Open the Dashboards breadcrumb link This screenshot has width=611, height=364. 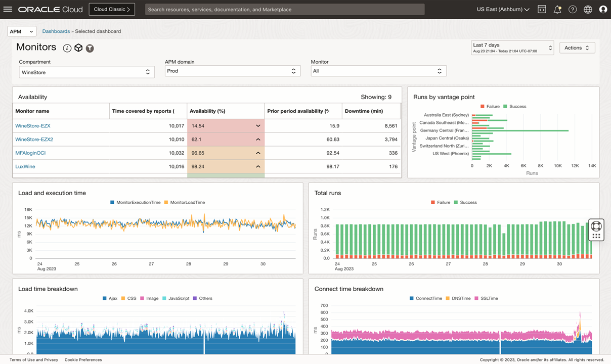56,31
